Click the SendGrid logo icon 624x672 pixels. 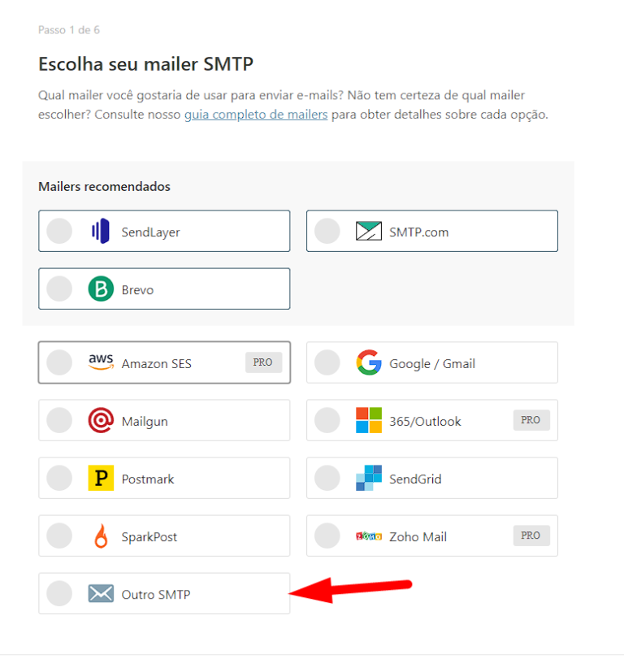[x=369, y=479]
